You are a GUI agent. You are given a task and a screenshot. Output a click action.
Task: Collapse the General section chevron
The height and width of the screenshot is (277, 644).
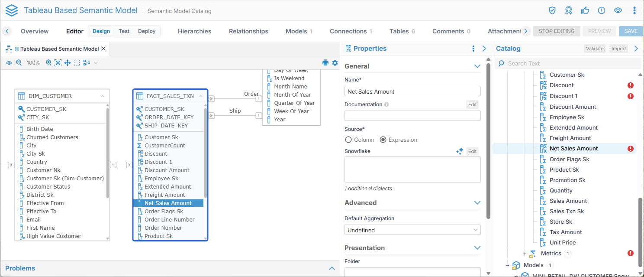pyautogui.click(x=477, y=66)
